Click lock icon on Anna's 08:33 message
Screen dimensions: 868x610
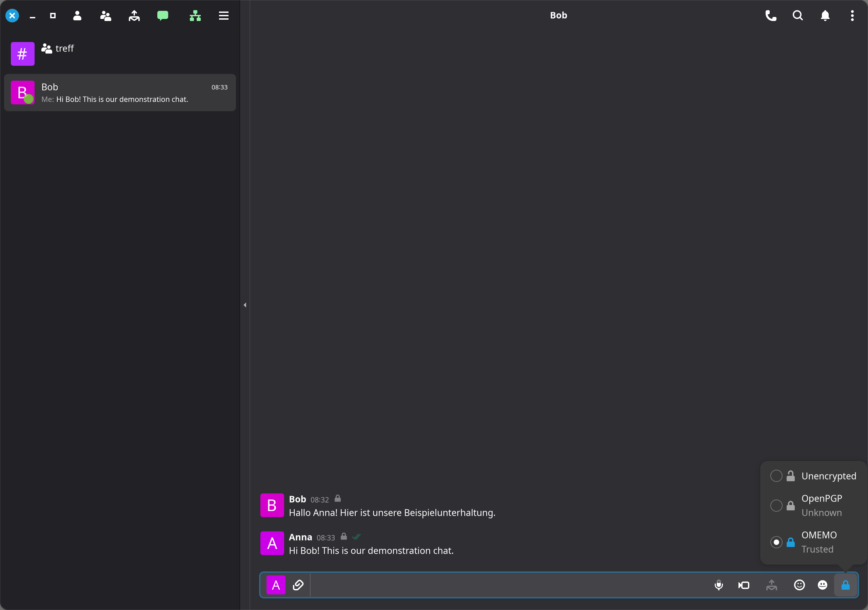point(344,536)
